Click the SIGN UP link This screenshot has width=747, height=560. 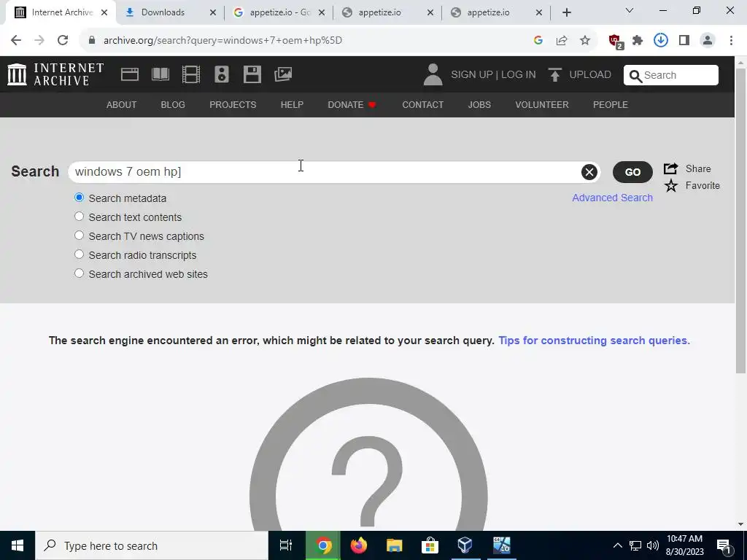(472, 75)
